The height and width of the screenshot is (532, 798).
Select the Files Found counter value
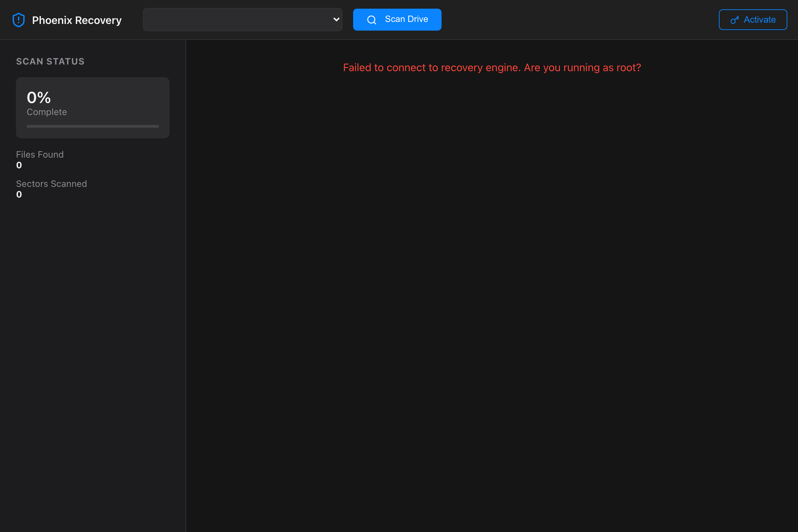coord(19,165)
